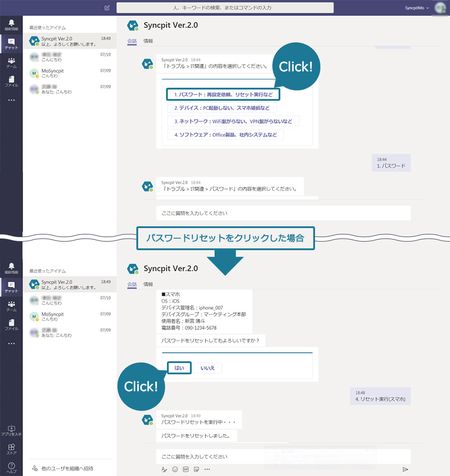Choose option 2. デバイス：PC起動しない
This screenshot has width=450, height=476.
click(x=222, y=108)
